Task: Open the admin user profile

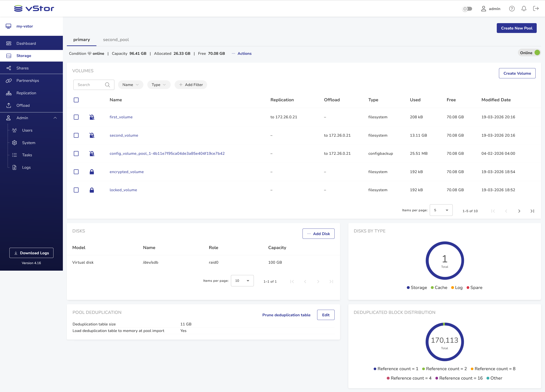Action: click(490, 9)
